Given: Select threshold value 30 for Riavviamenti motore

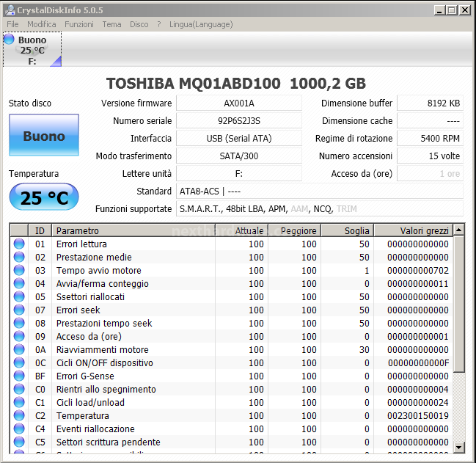Looking at the screenshot, I should pyautogui.click(x=365, y=350).
